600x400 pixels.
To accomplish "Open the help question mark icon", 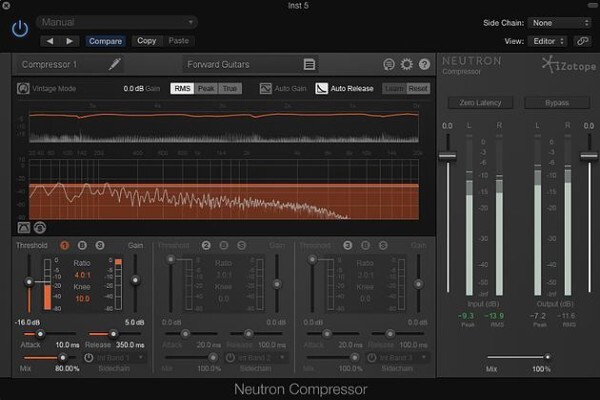I will [x=424, y=64].
